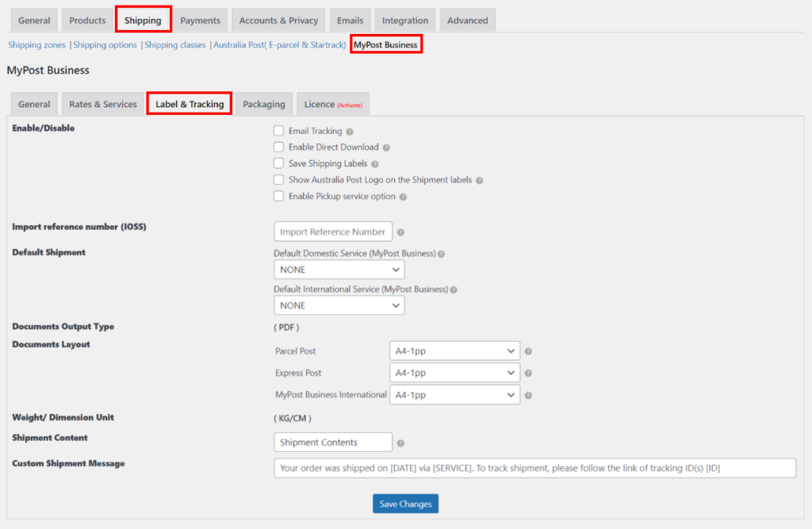Select the Shipping settings tab
This screenshot has height=529, width=812.
[x=143, y=20]
